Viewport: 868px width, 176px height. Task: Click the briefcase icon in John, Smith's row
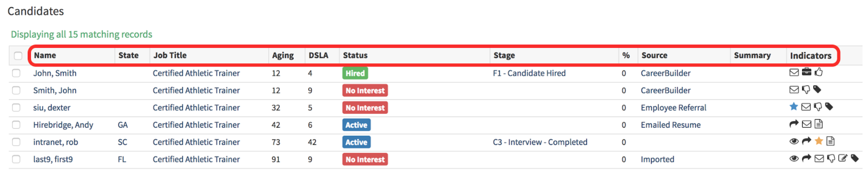807,72
